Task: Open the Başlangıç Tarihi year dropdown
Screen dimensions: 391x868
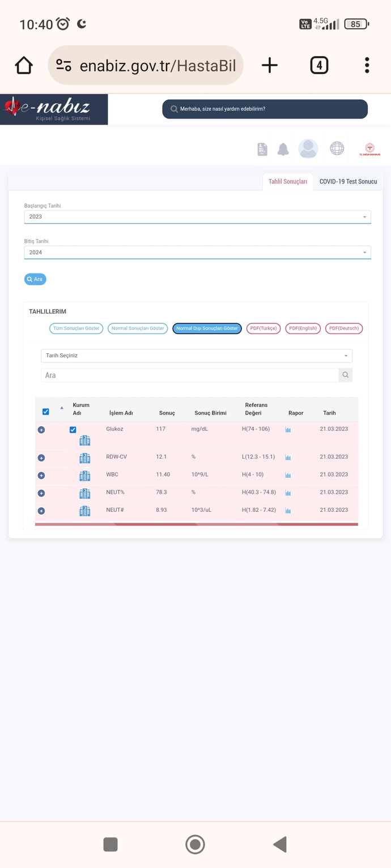Action: point(197,217)
